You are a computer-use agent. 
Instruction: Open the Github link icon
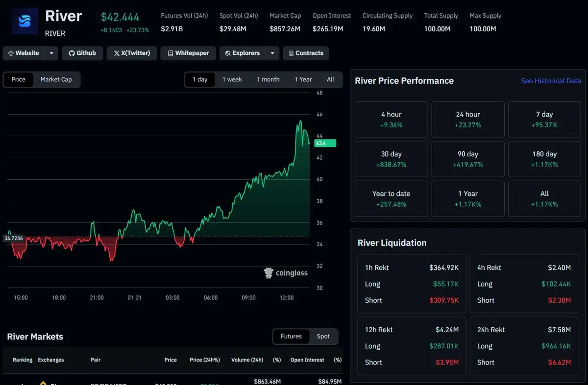tap(72, 53)
